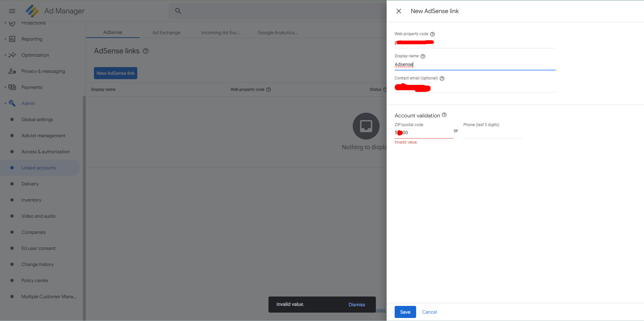Screen dimensions: 644x321
Task: Open Multiple Customer Mana... page
Action: [49, 297]
